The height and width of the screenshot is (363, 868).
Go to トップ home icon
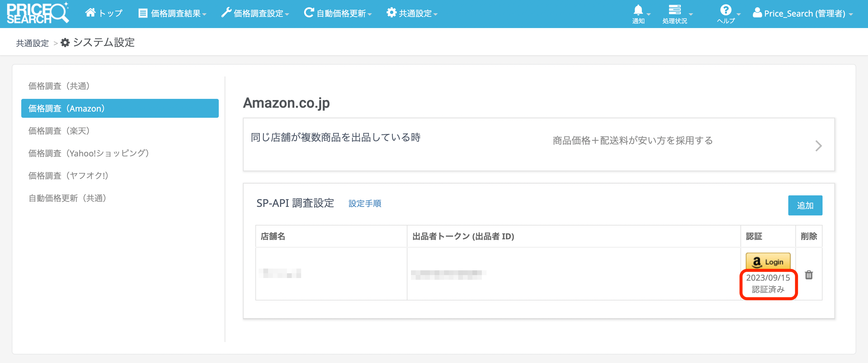(x=90, y=13)
